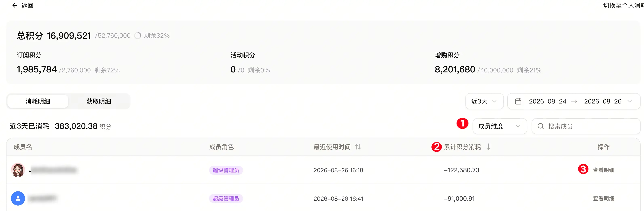Screen dimensions: 644x211
Task: Expand the date range picker chevron
Action: pos(629,101)
